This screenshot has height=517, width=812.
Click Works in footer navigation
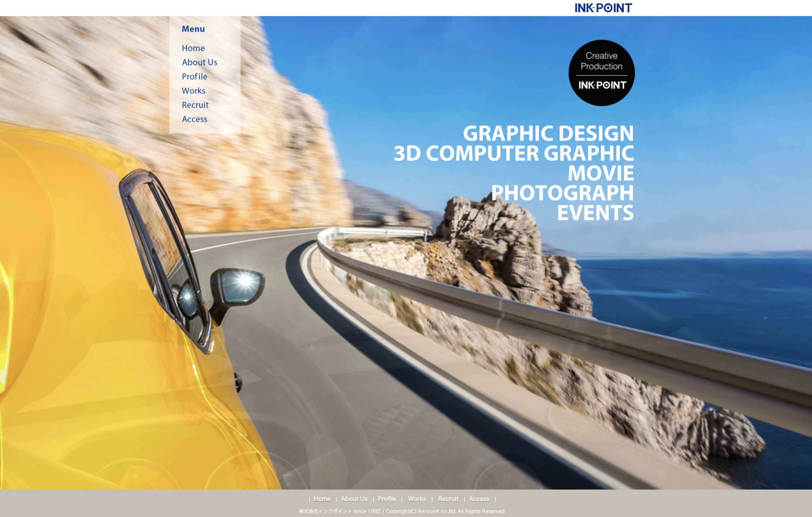pyautogui.click(x=417, y=498)
